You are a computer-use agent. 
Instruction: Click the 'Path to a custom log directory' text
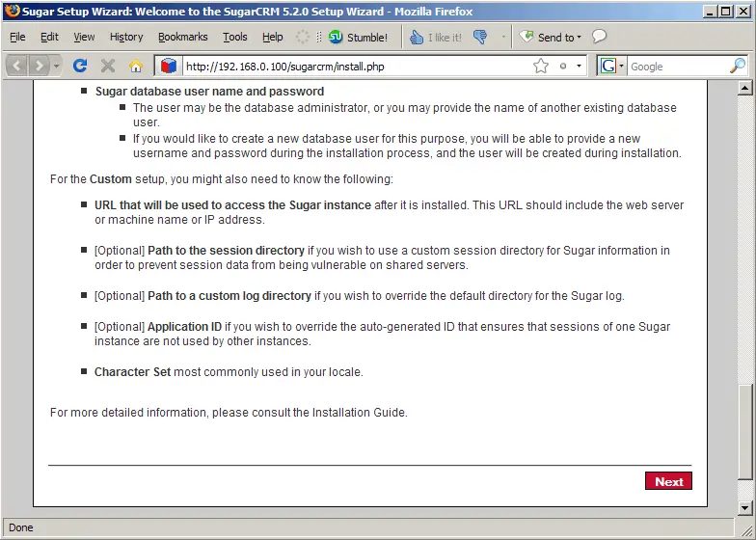pos(229,295)
